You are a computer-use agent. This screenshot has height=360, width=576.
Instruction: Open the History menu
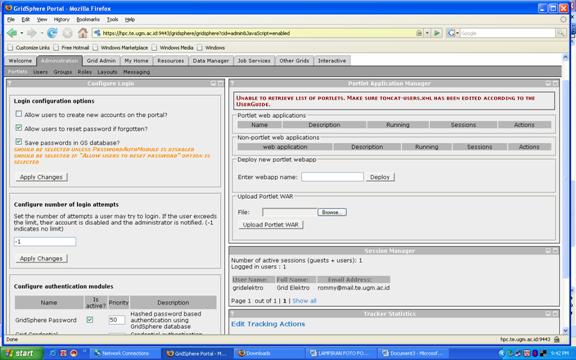(61, 19)
